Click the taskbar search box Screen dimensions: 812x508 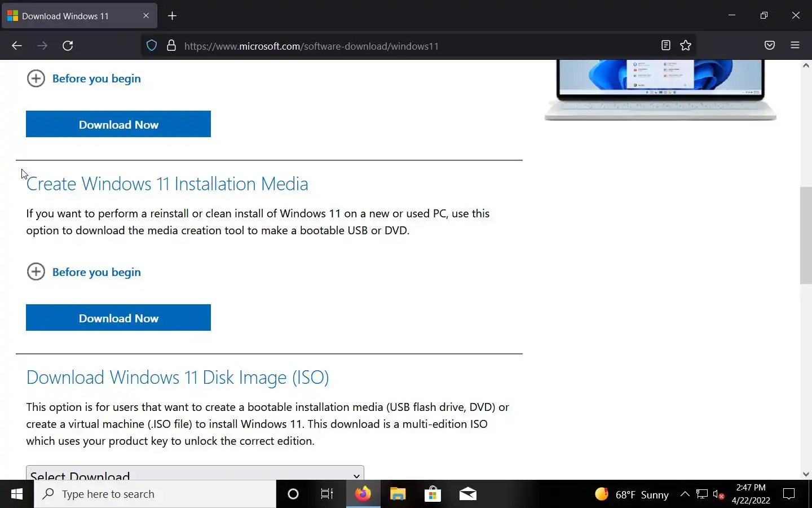coord(155,494)
